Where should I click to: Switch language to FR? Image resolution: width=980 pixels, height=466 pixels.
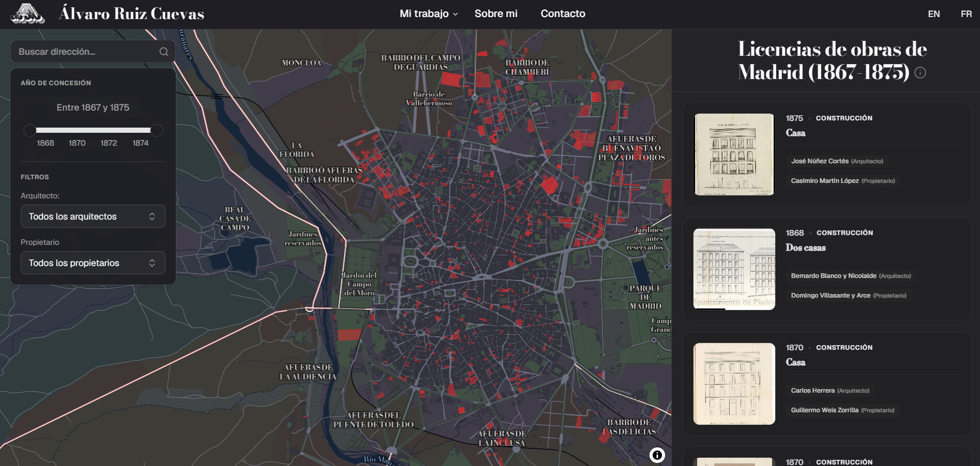tap(966, 14)
